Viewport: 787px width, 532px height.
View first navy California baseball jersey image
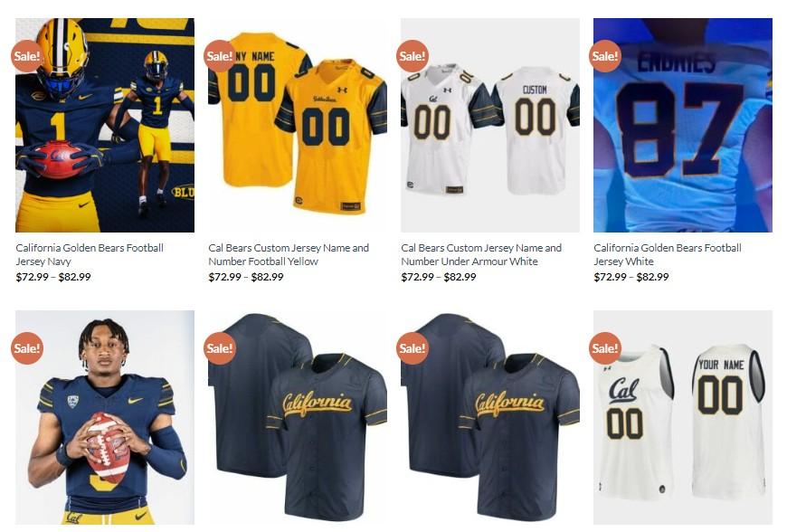(298, 417)
